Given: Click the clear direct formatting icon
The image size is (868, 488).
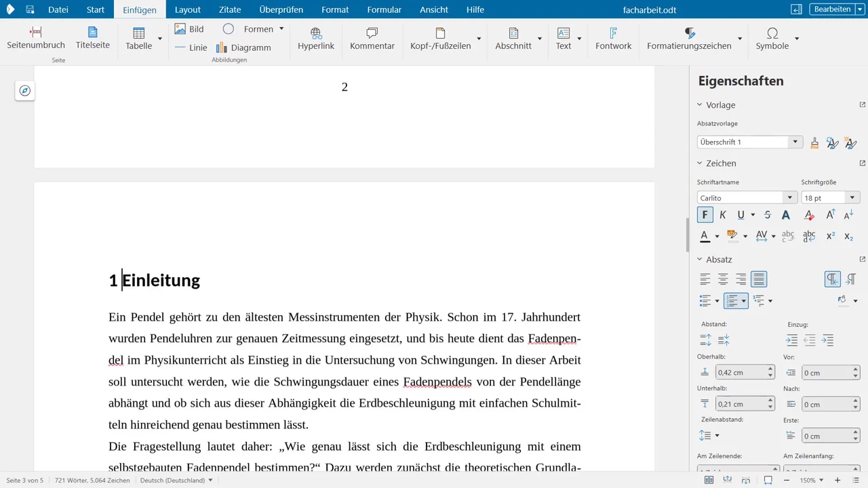Looking at the screenshot, I should point(809,215).
